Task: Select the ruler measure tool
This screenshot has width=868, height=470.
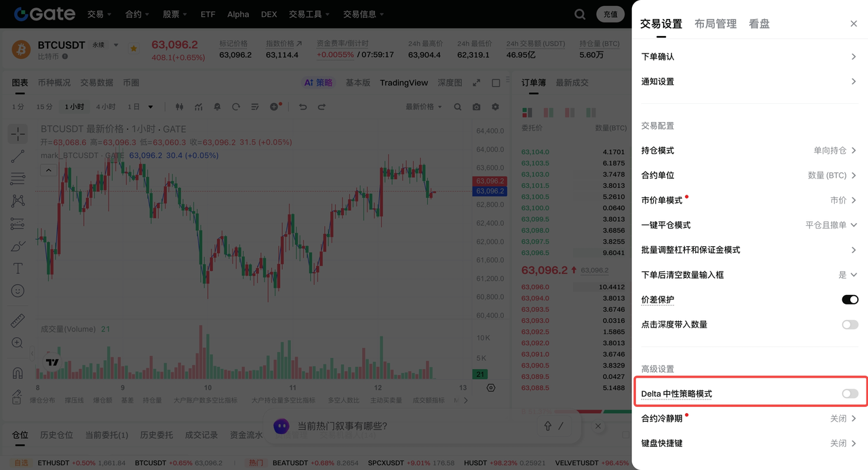Action: pos(18,321)
